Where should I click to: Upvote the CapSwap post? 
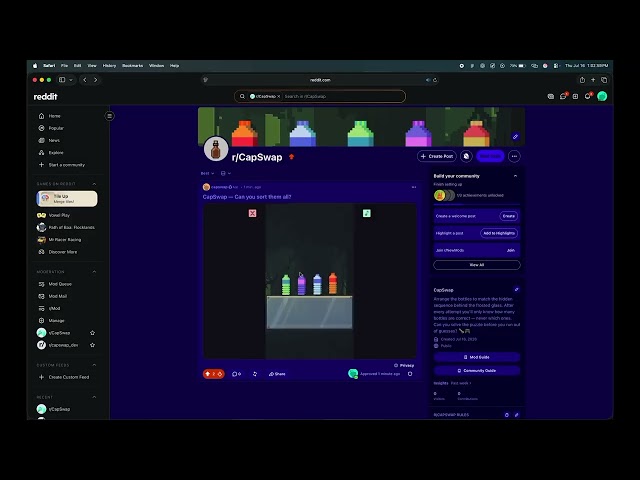[x=207, y=374]
